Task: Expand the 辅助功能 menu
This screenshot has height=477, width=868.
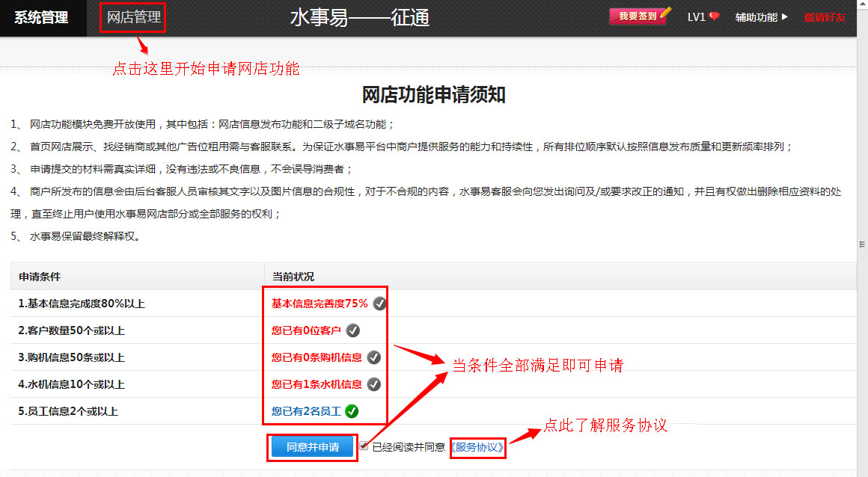Action: (761, 17)
